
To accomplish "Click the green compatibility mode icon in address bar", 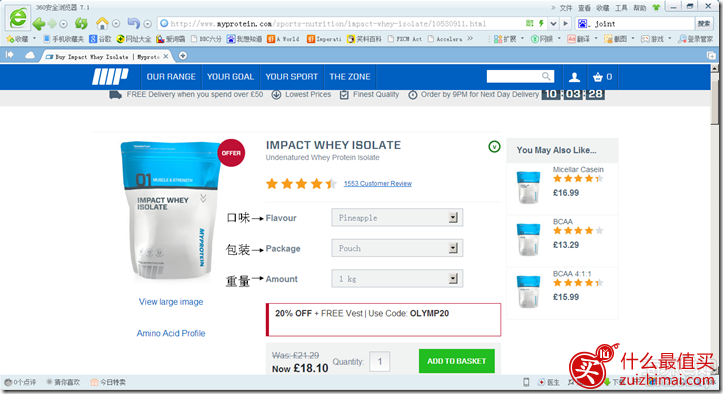I will [x=529, y=23].
